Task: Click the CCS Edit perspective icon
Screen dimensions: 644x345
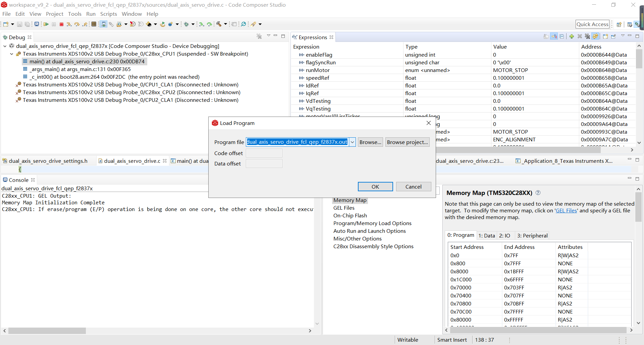Action: pyautogui.click(x=630, y=24)
